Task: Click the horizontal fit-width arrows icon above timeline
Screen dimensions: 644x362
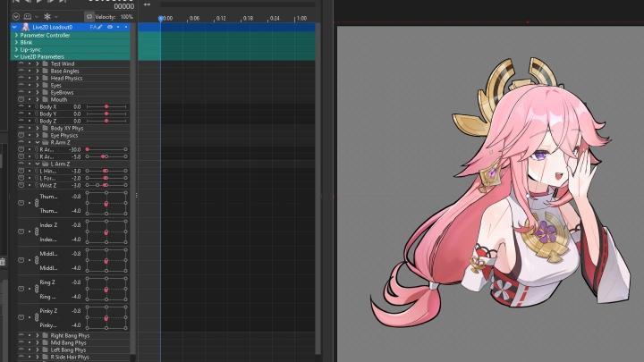Action: coord(147,4)
